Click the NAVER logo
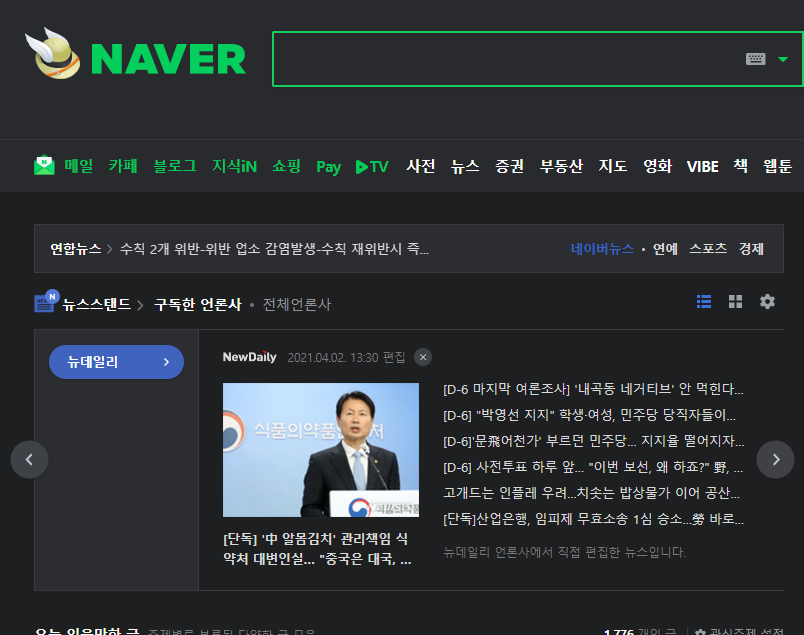Image resolution: width=804 pixels, height=635 pixels. (x=168, y=59)
